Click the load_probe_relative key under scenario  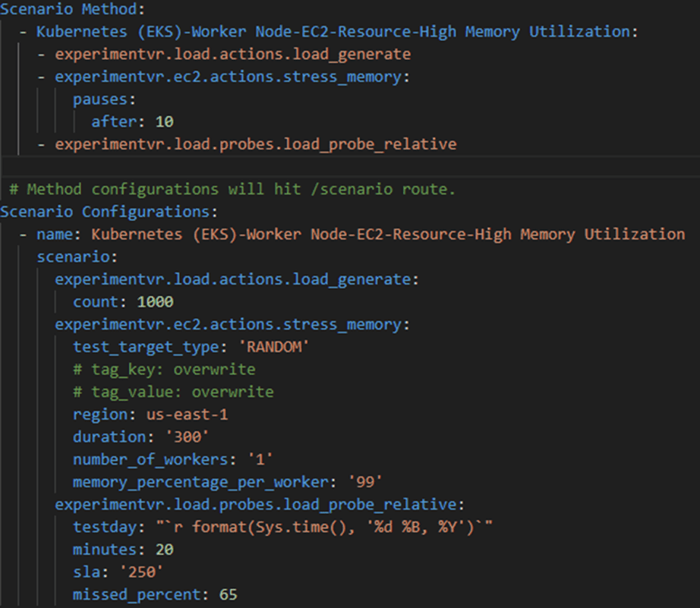pos(260,505)
